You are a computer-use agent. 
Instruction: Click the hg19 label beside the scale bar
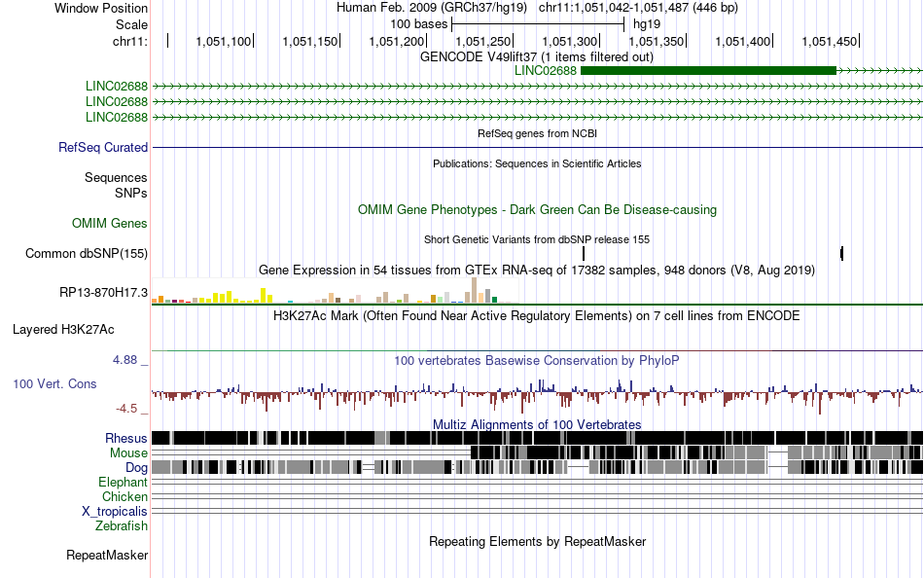coord(647,24)
